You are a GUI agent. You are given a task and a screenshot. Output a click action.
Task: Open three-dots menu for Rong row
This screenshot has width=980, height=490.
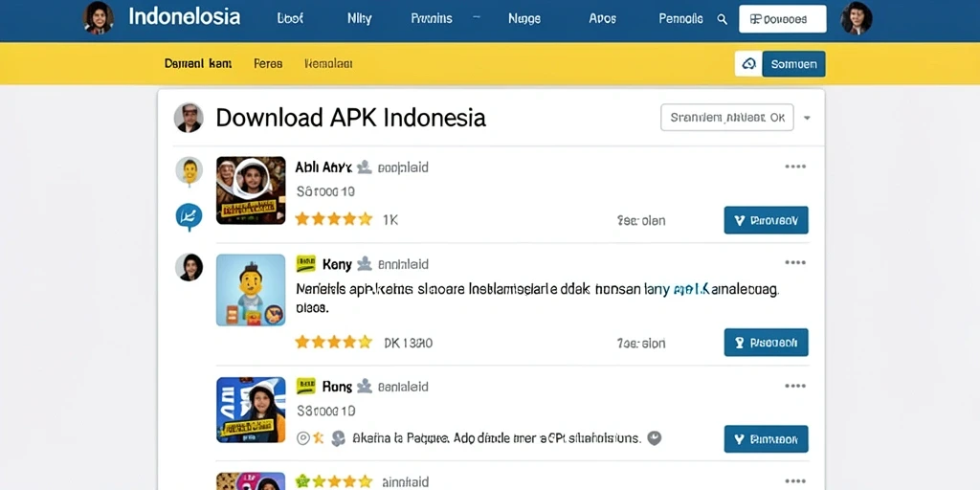point(795,387)
